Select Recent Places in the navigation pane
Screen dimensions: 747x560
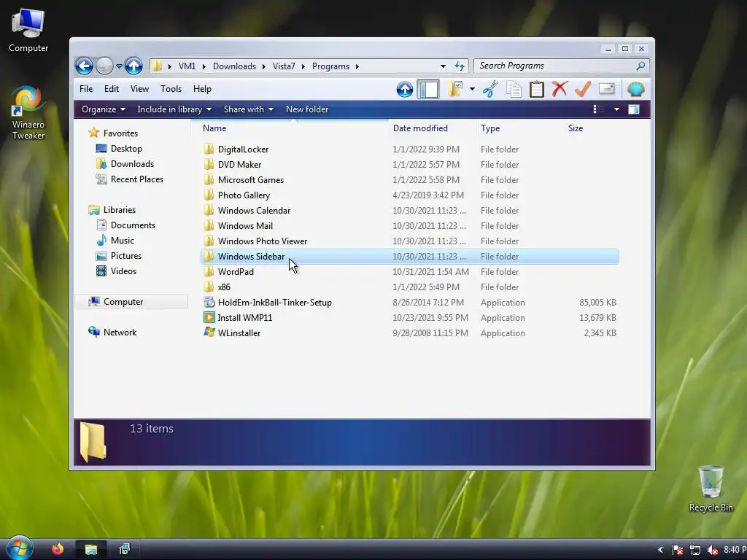pos(136,179)
